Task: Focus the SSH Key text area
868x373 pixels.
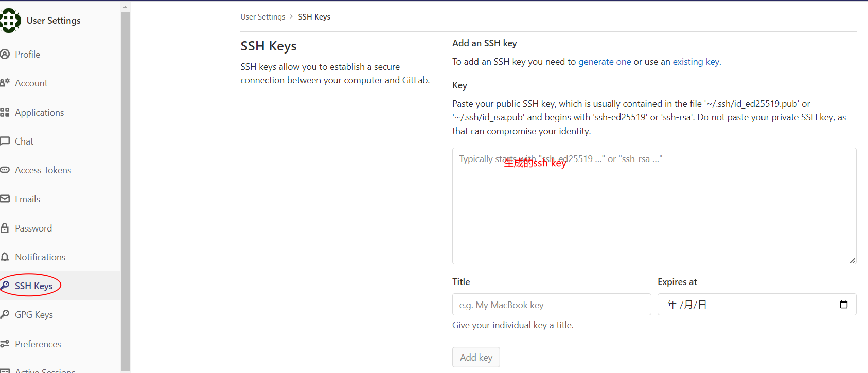Action: click(x=654, y=206)
